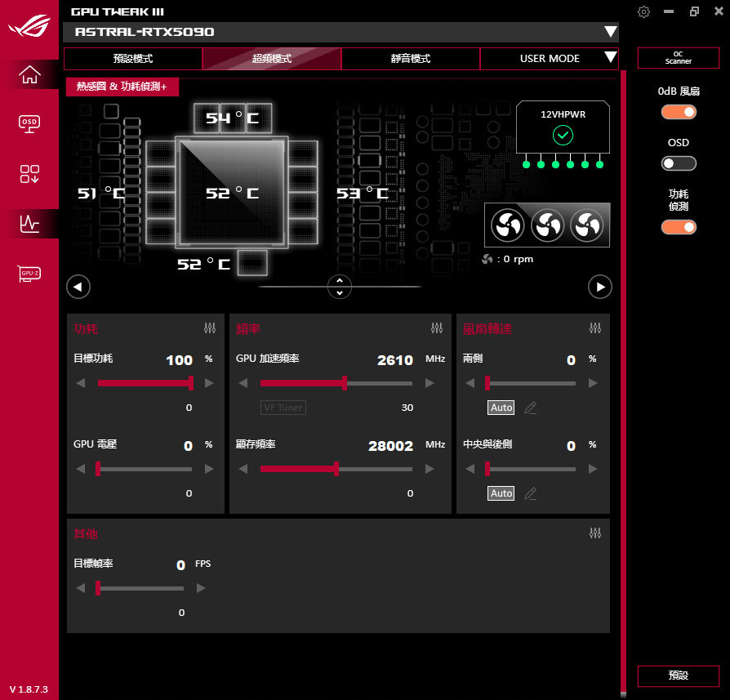The image size is (730, 700).
Task: Open 風扇轉速 panel advanced settings icon
Action: (x=595, y=328)
